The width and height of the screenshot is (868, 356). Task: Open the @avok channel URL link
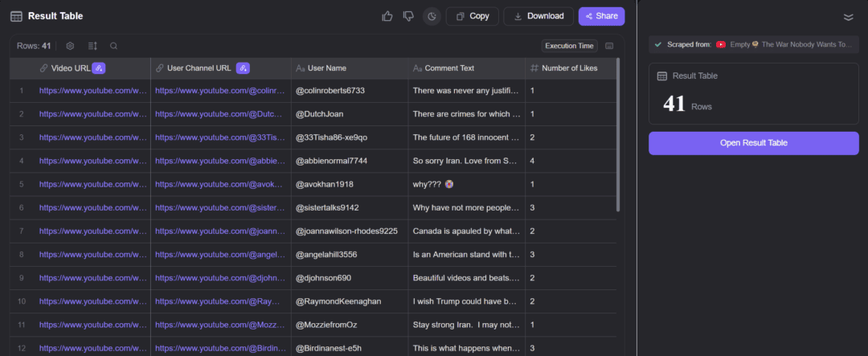(x=218, y=184)
